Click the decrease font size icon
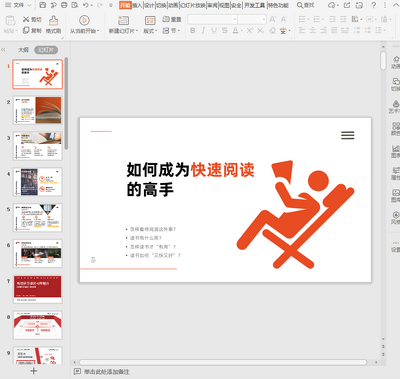Viewport: 400px width, 379px height. (x=284, y=19)
